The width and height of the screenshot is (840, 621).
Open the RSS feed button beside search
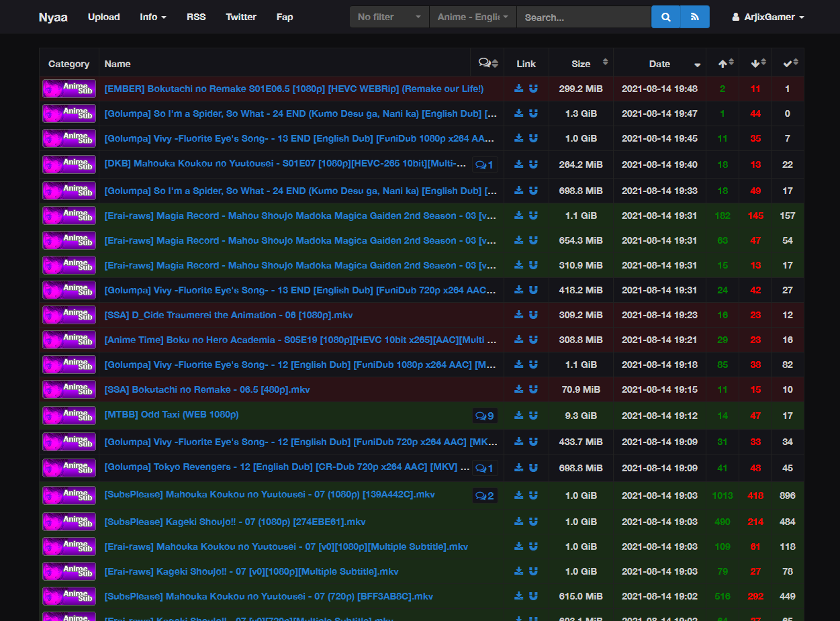click(x=695, y=17)
